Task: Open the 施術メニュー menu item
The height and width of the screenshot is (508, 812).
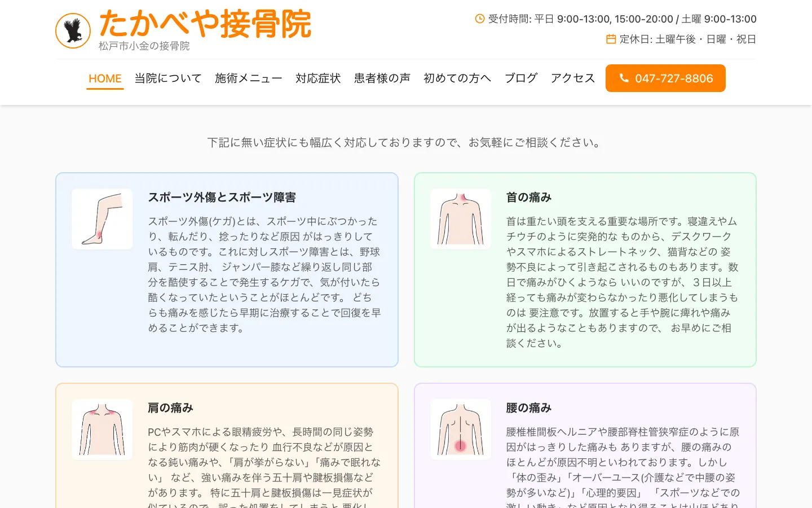Action: [249, 78]
